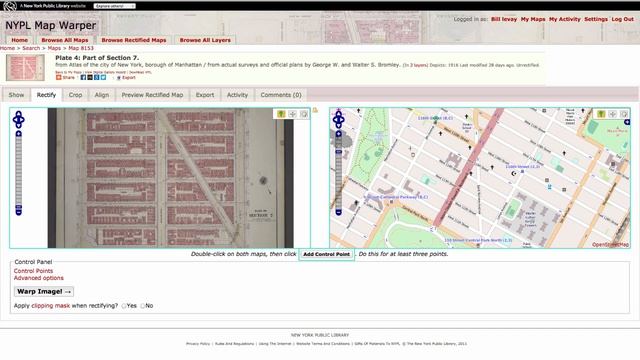The height and width of the screenshot is (360, 640).
Task: Zoom out on the OpenStreetMap view
Action: [x=338, y=212]
